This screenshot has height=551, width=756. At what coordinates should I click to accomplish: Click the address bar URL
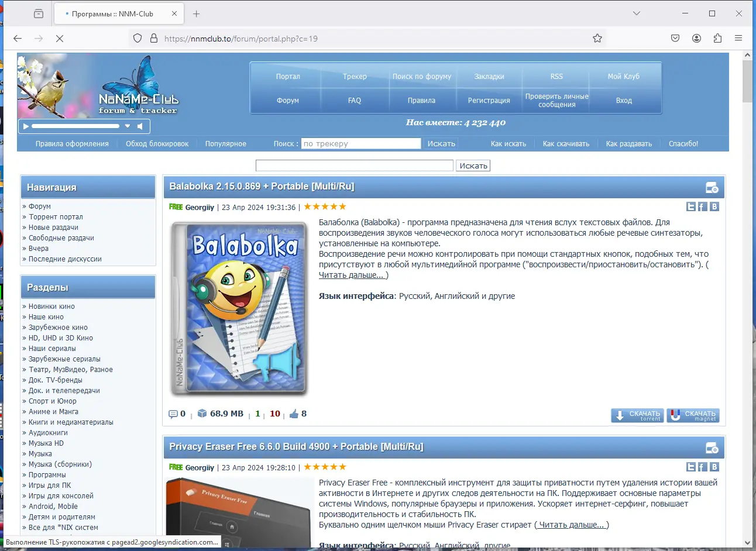click(241, 39)
